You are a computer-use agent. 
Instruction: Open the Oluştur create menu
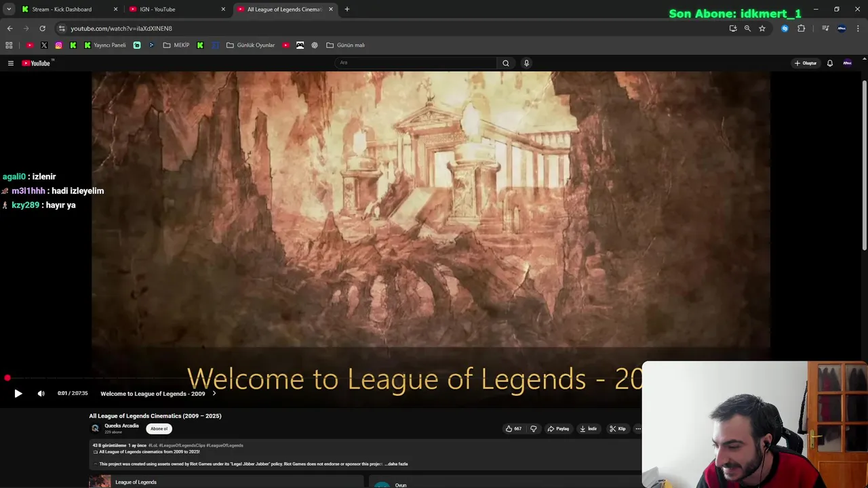click(x=806, y=63)
